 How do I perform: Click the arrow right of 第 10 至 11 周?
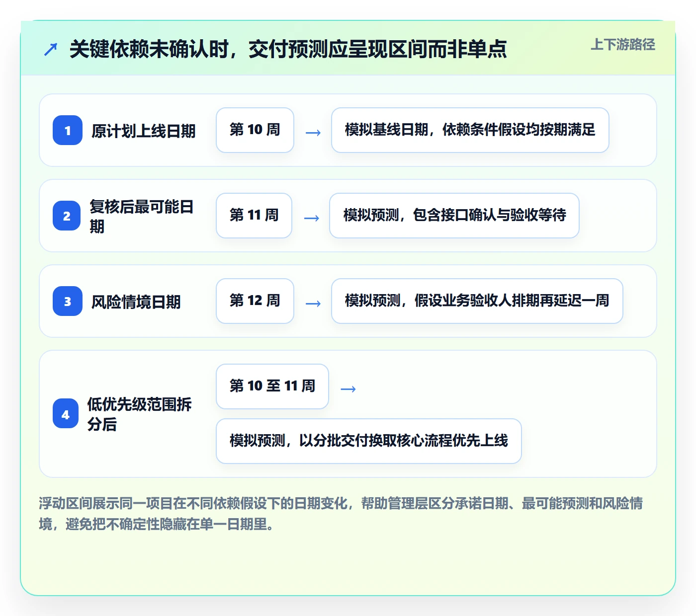click(348, 389)
